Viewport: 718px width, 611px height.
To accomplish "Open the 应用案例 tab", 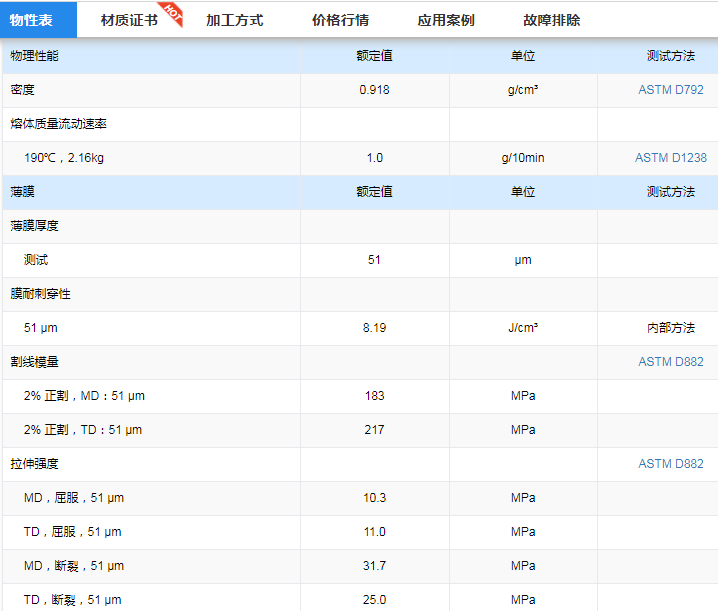I will 446,20.
